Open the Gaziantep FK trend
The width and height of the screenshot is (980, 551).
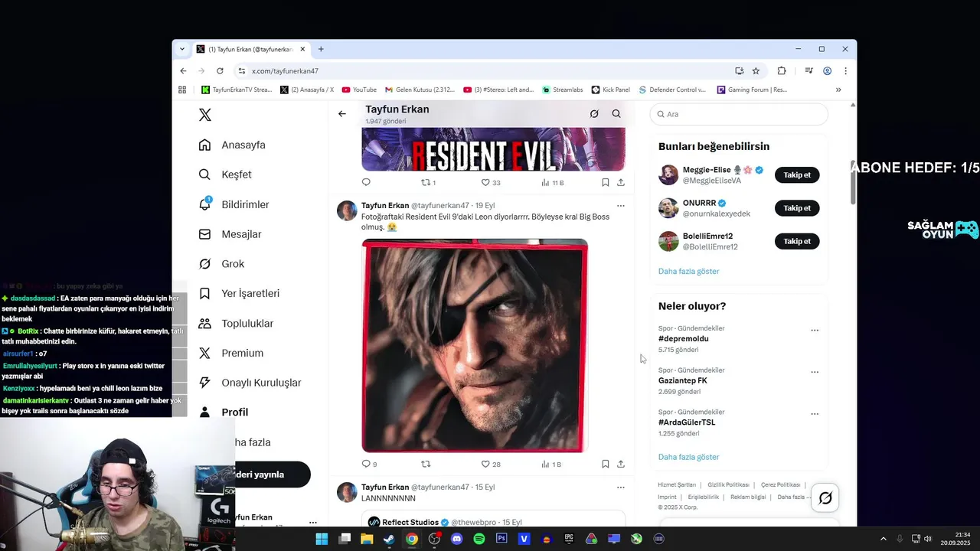(683, 380)
